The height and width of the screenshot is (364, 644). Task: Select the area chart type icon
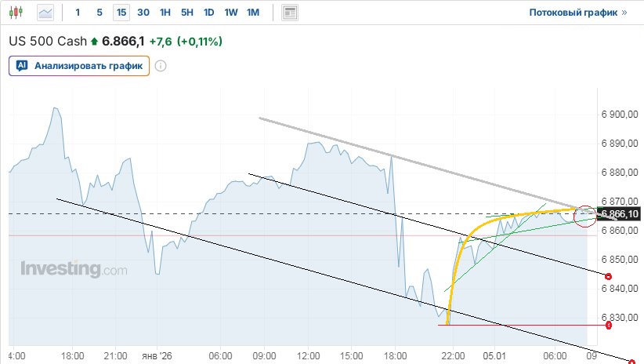pos(46,13)
